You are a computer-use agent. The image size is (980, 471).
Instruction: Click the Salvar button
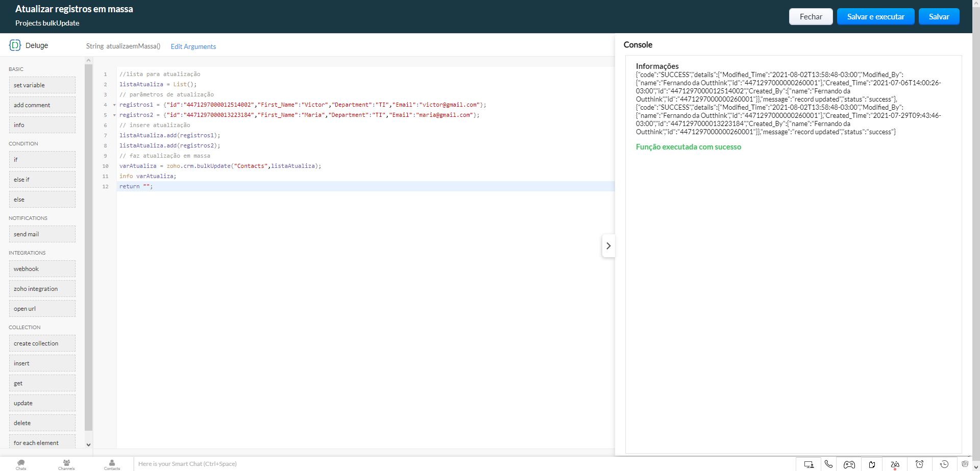pos(939,17)
